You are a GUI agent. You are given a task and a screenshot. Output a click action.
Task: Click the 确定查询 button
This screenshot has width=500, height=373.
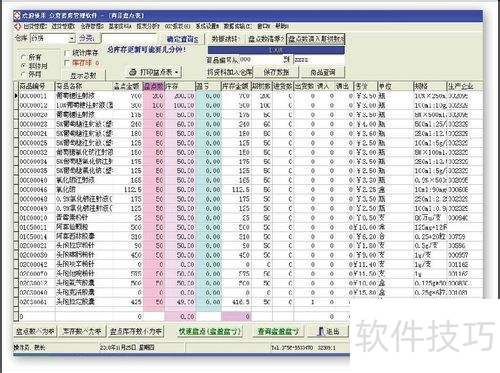tap(182, 39)
